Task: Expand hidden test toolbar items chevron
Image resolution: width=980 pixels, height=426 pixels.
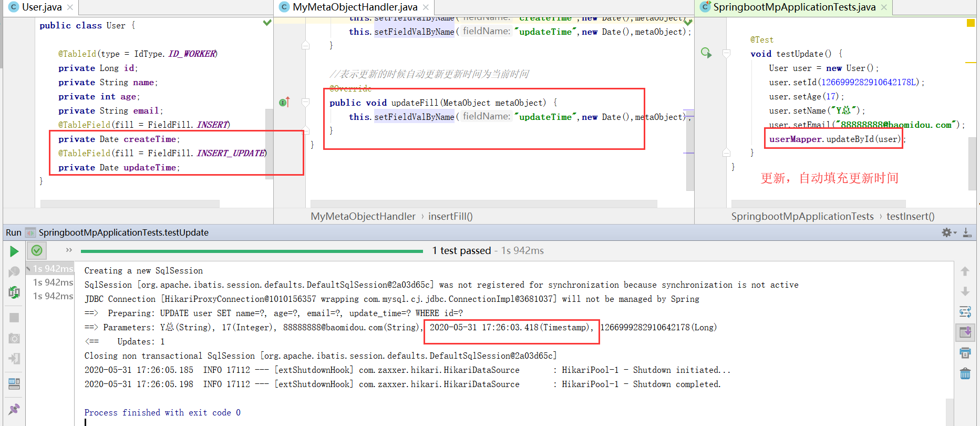Action: pos(69,250)
